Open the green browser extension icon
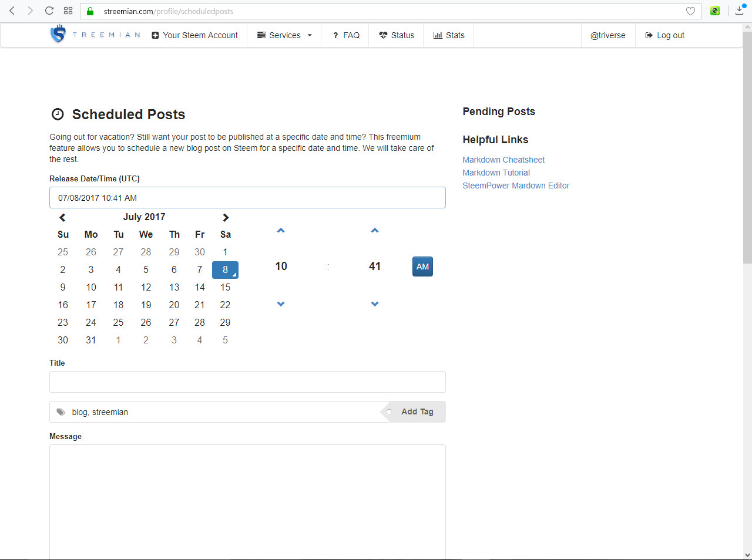This screenshot has height=560, width=752. click(x=715, y=11)
